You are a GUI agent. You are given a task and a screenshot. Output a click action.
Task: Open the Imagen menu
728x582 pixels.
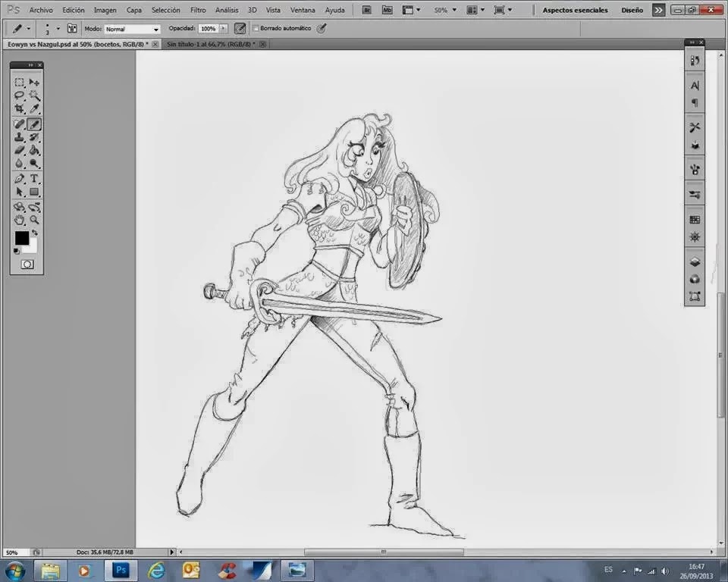click(x=105, y=10)
